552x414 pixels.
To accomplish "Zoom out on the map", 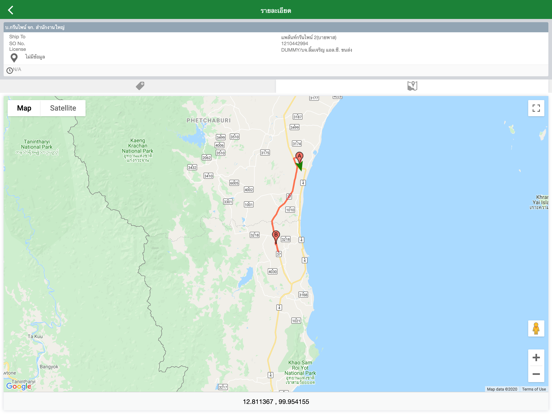I will [536, 374].
